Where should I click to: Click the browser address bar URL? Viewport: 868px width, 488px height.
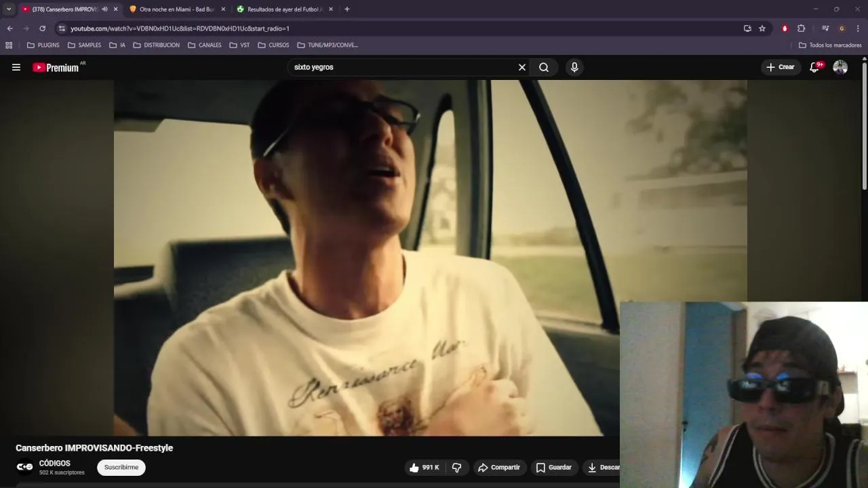click(180, 28)
